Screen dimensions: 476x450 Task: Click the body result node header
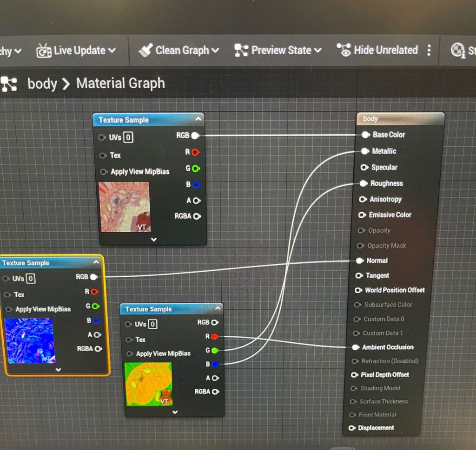(x=401, y=118)
